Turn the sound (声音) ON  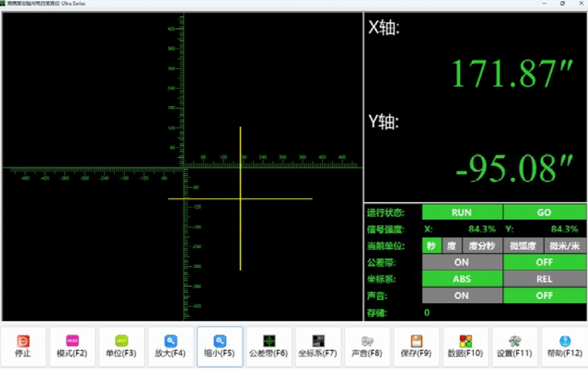click(462, 296)
